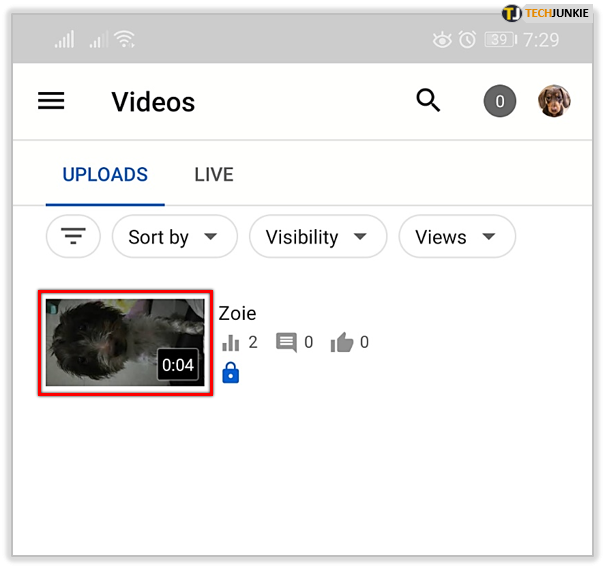Tap the alarm clock status icon
Image resolution: width=605 pixels, height=568 pixels.
[467, 40]
